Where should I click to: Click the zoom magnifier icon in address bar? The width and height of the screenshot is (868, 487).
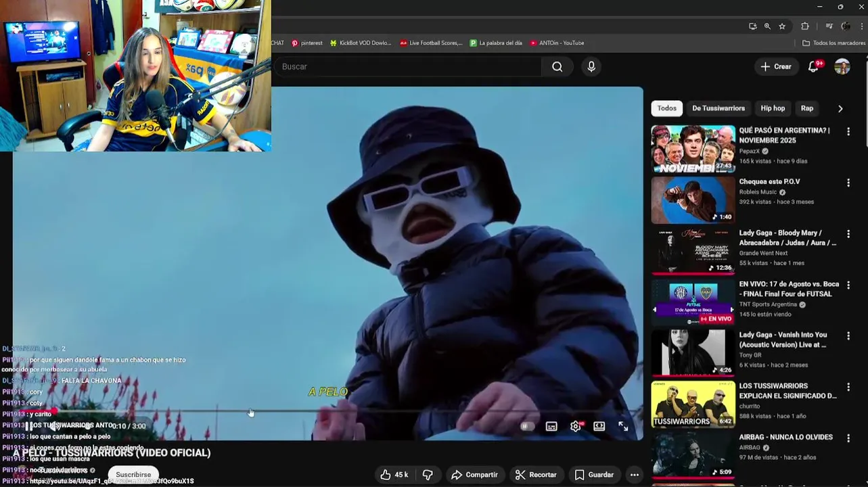767,26
